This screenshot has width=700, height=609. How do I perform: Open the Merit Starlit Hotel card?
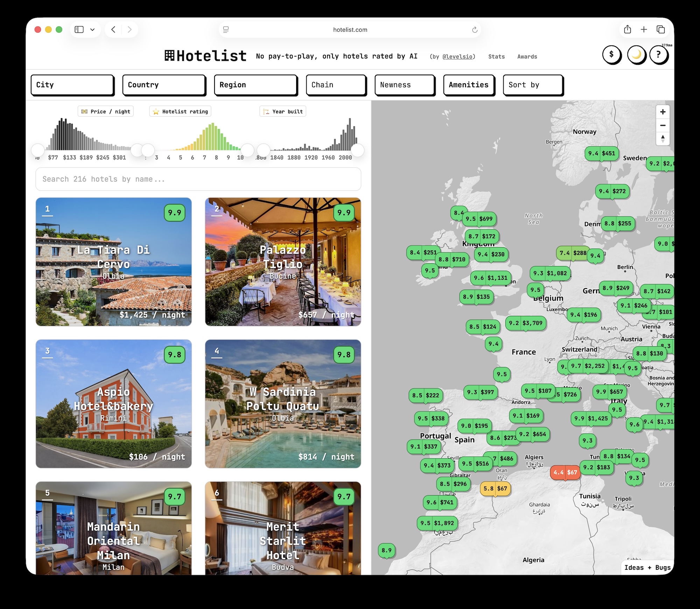click(x=283, y=528)
